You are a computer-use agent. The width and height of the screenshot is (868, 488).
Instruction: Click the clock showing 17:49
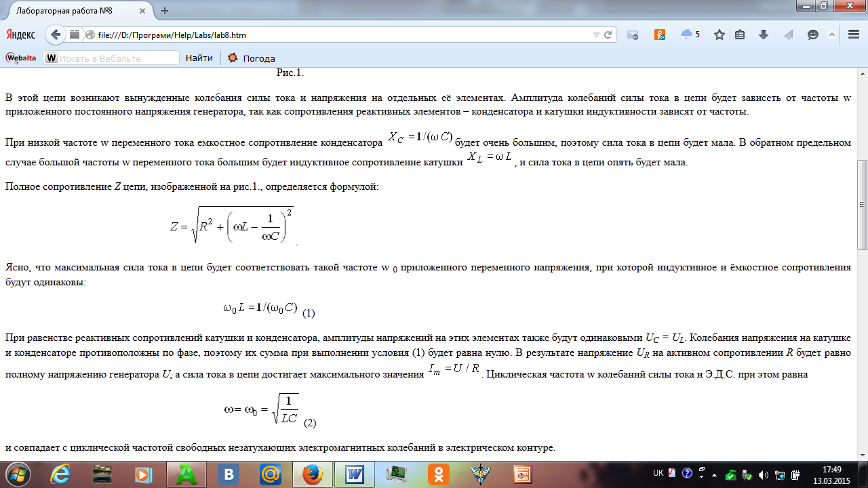pos(831,469)
